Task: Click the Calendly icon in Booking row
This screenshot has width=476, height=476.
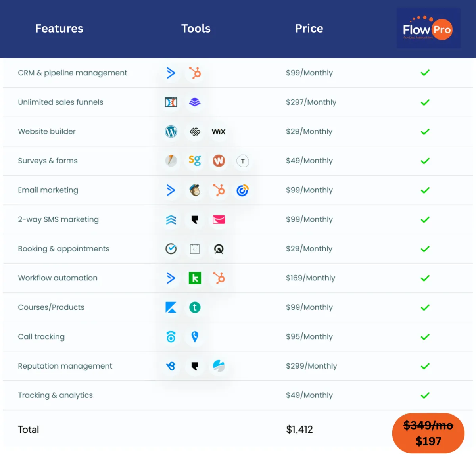Action: click(171, 249)
